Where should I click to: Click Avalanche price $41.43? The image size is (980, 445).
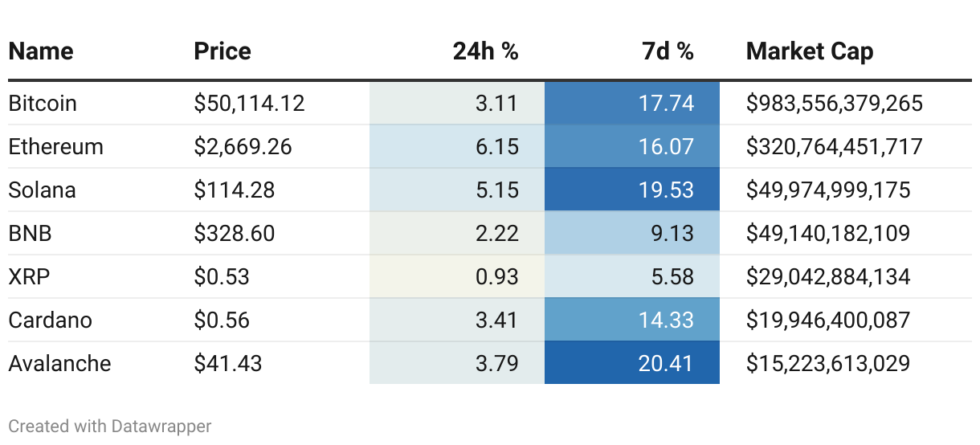228,364
